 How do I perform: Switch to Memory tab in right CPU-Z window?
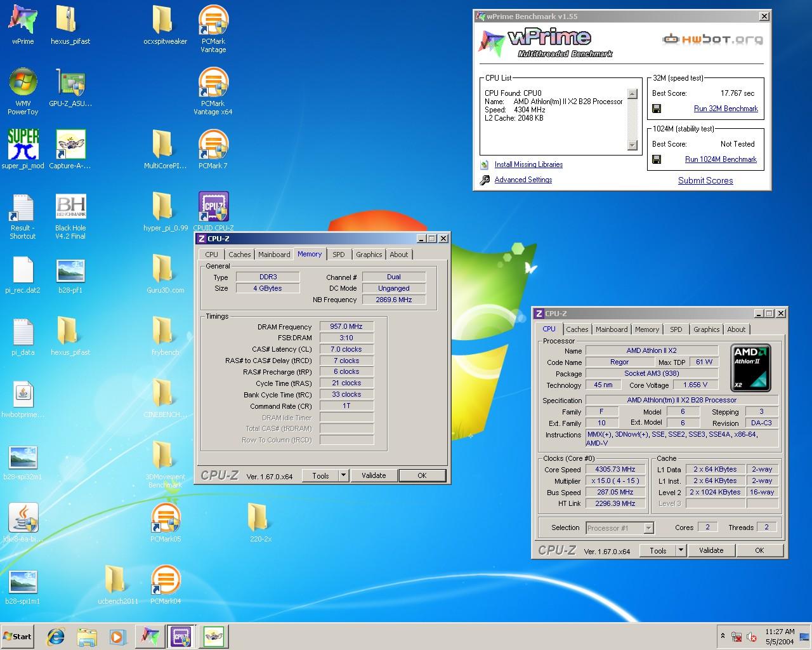[x=647, y=329]
